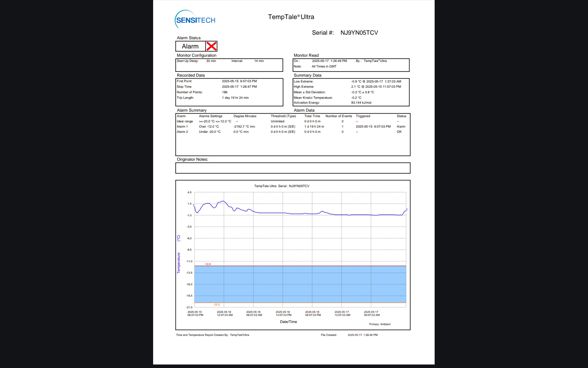Click the blue shaded ideal range band
This screenshot has width=588, height=368.
pyautogui.click(x=300, y=284)
